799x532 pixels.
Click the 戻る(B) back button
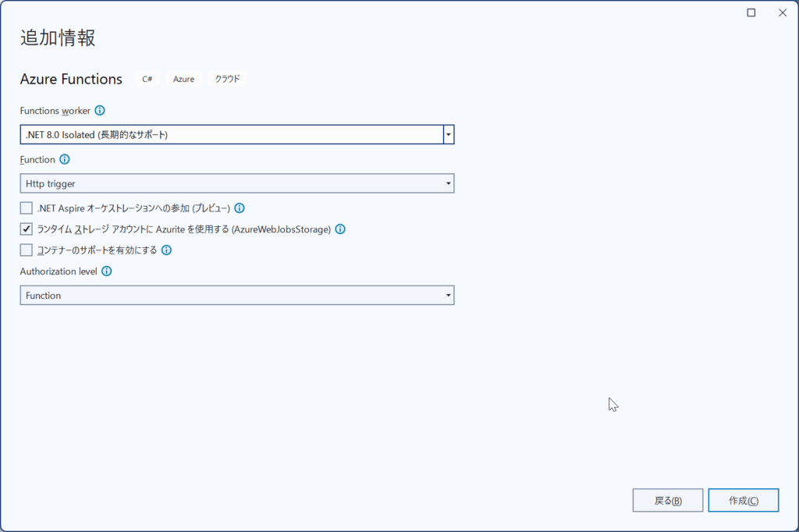tap(668, 500)
